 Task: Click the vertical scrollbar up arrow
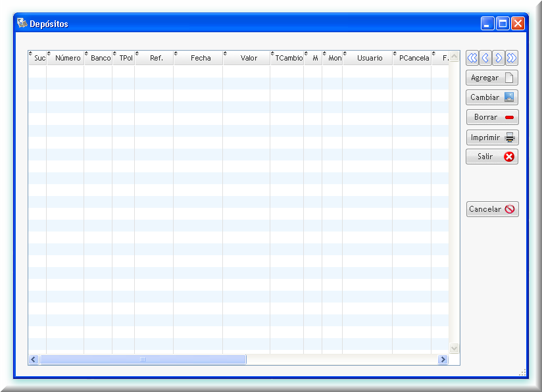(455, 57)
